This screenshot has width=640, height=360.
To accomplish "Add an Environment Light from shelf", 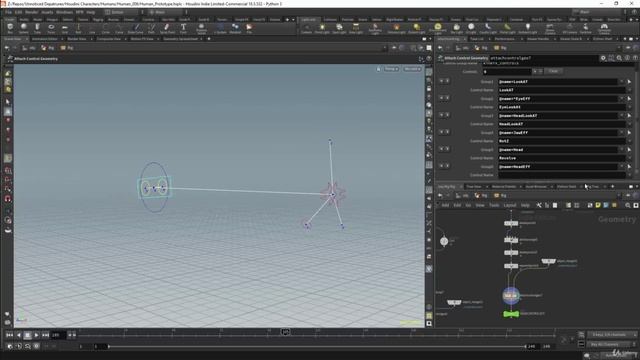I will (438, 28).
